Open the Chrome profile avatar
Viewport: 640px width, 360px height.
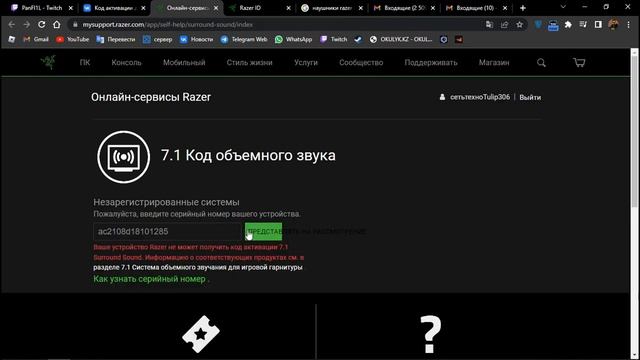pyautogui.click(x=613, y=24)
